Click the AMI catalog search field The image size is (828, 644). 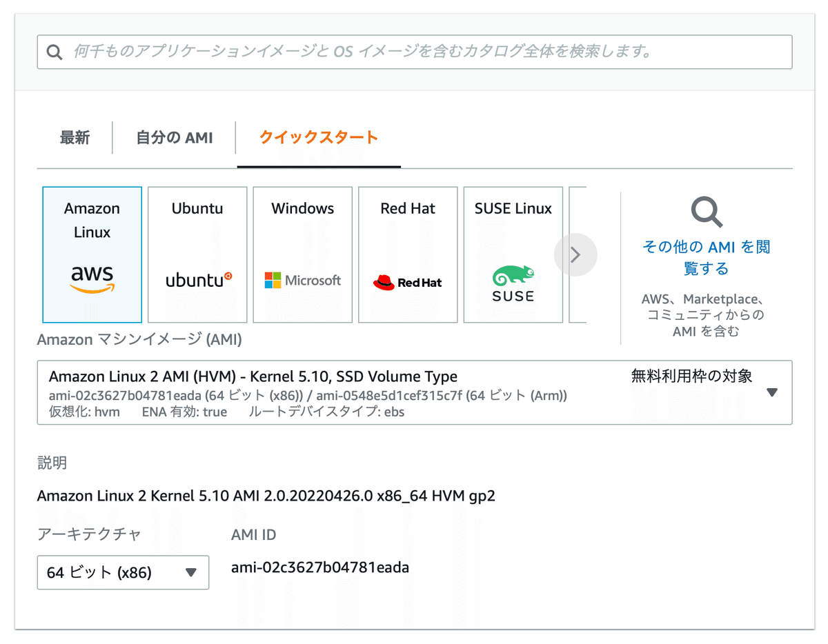pyautogui.click(x=414, y=52)
